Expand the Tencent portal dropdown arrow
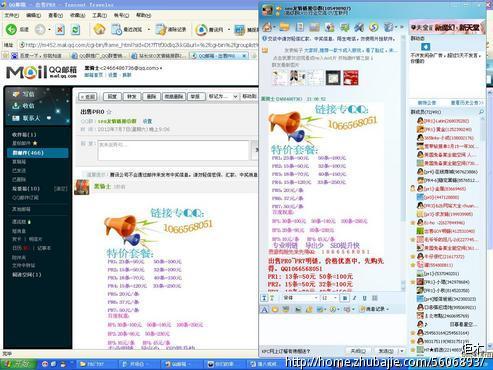 (229, 30)
